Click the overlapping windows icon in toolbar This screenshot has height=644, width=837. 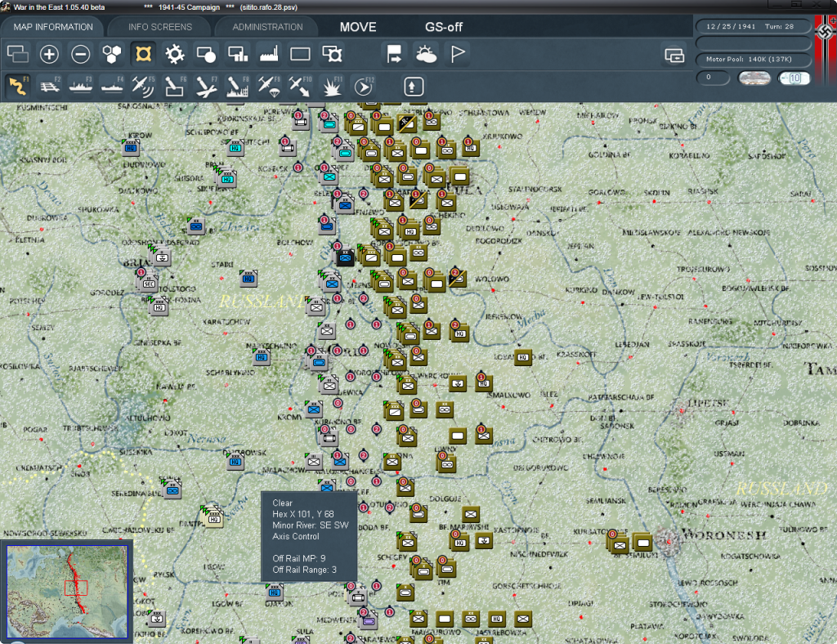coord(18,54)
